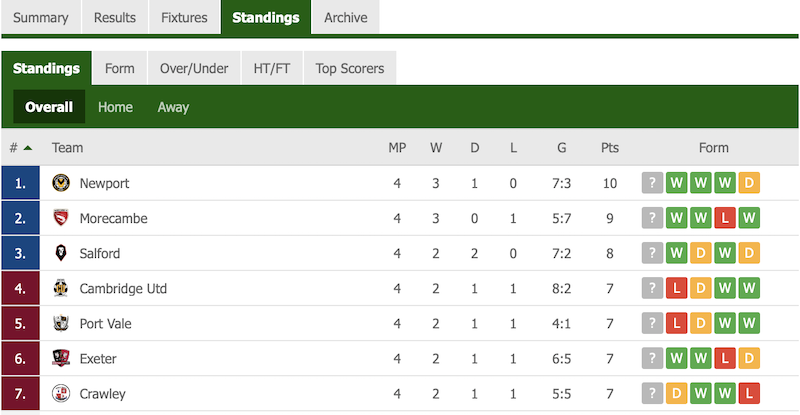Open the Results tab

click(x=115, y=17)
